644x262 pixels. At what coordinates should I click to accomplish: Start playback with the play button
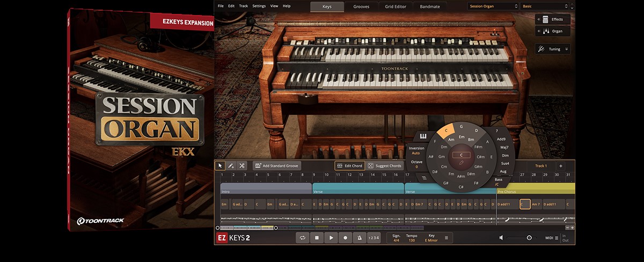coord(331,237)
